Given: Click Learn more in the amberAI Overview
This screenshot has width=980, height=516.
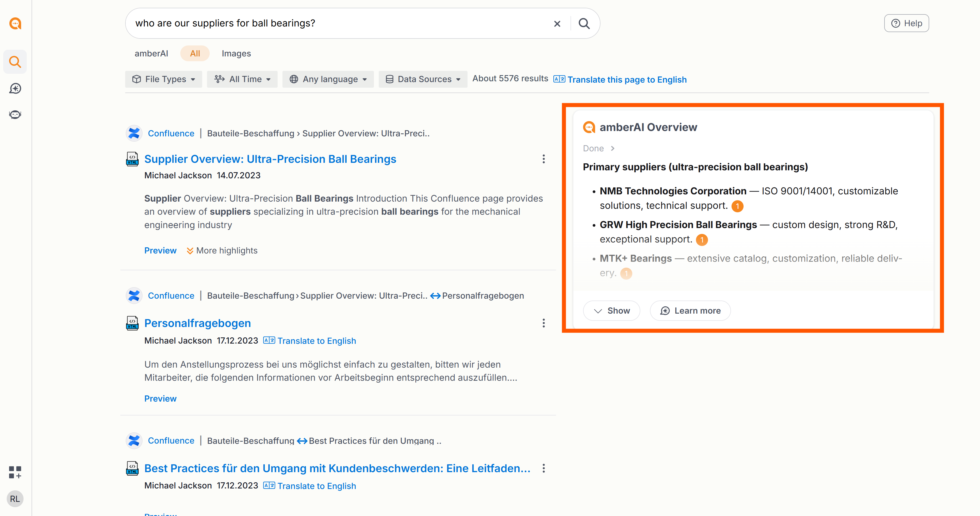Looking at the screenshot, I should pyautogui.click(x=690, y=311).
